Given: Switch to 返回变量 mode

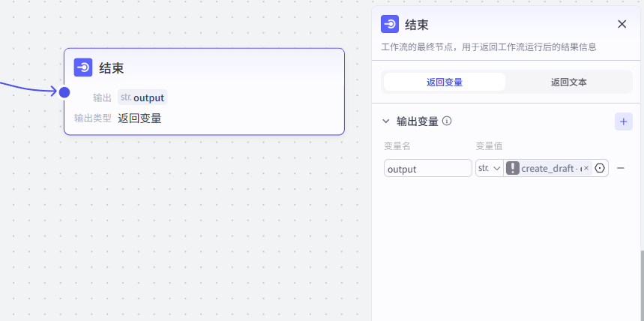Looking at the screenshot, I should (444, 82).
